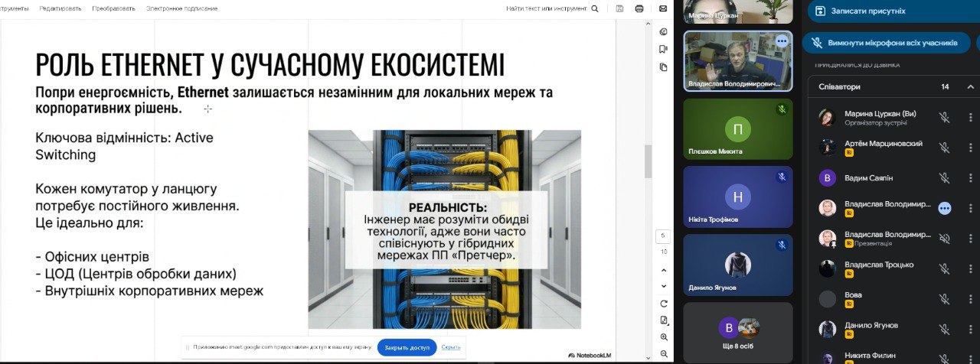Image resolution: width=980 pixels, height=364 pixels.
Task: Open the bookmarks panel icon in the sidebar
Action: point(663,49)
